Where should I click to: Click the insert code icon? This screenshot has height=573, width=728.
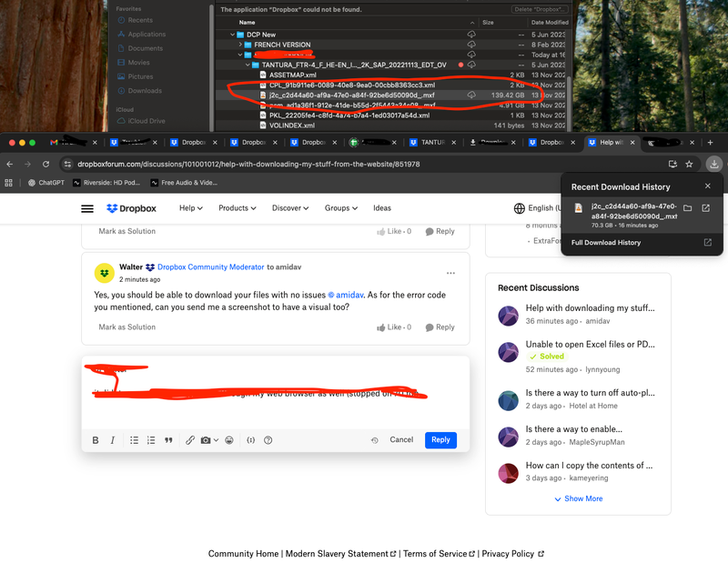pyautogui.click(x=250, y=440)
